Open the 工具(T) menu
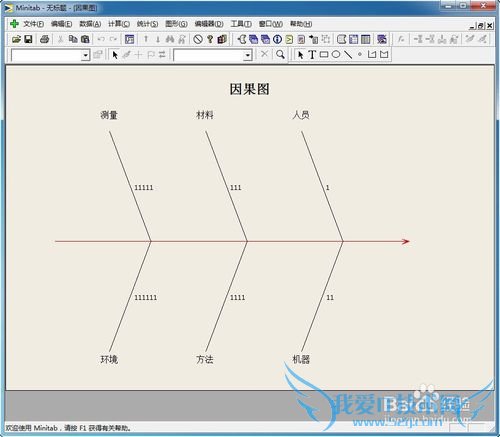This screenshot has width=500, height=437. 241,24
